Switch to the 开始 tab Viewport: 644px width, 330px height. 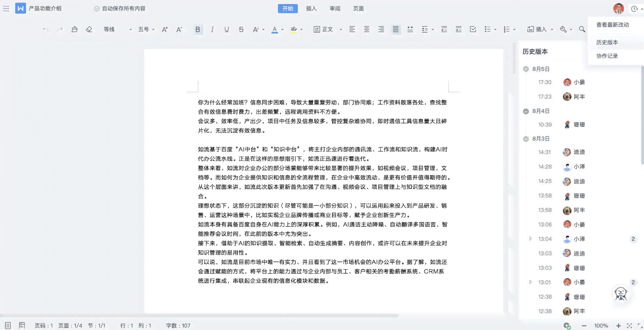tap(288, 9)
